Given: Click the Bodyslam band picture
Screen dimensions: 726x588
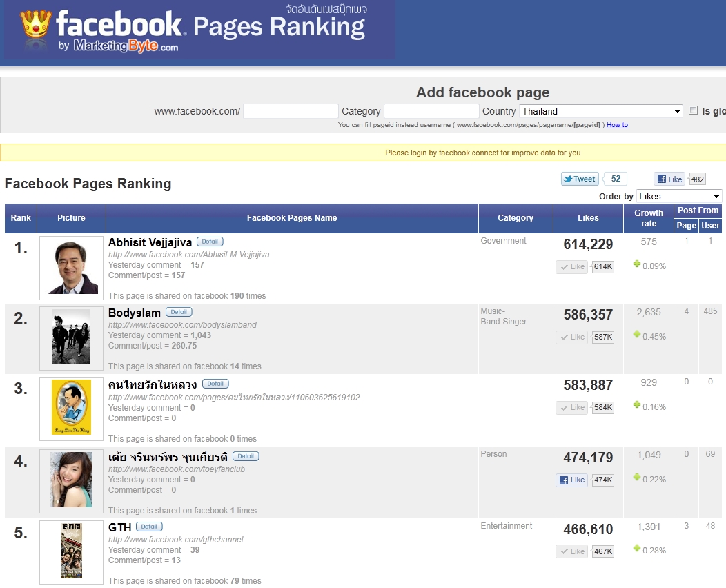Looking at the screenshot, I should click(x=71, y=338).
